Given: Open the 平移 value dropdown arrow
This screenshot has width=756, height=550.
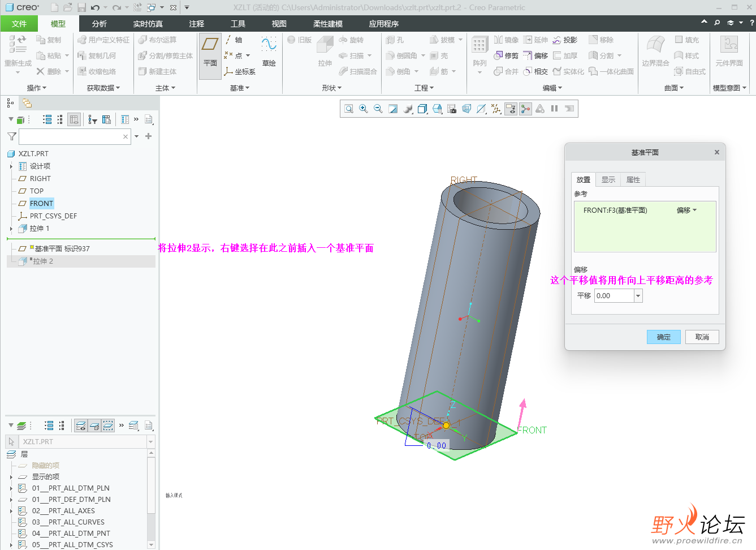Looking at the screenshot, I should point(638,296).
